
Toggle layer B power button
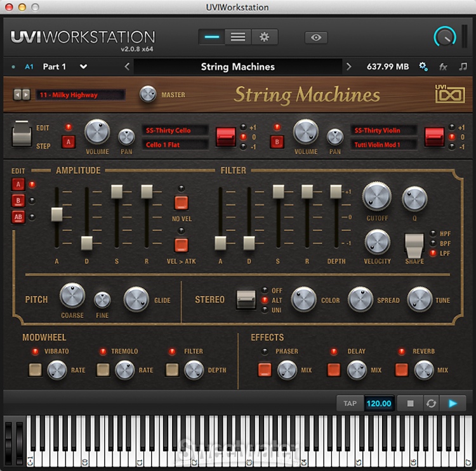tap(277, 142)
